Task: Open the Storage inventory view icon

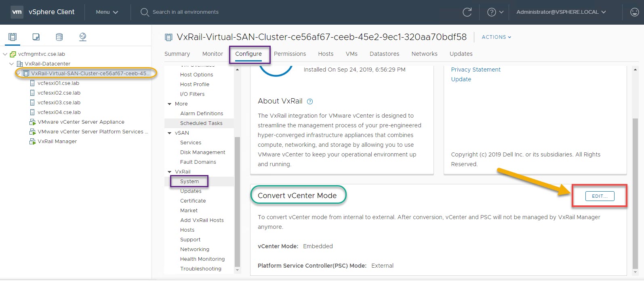Action: click(59, 37)
